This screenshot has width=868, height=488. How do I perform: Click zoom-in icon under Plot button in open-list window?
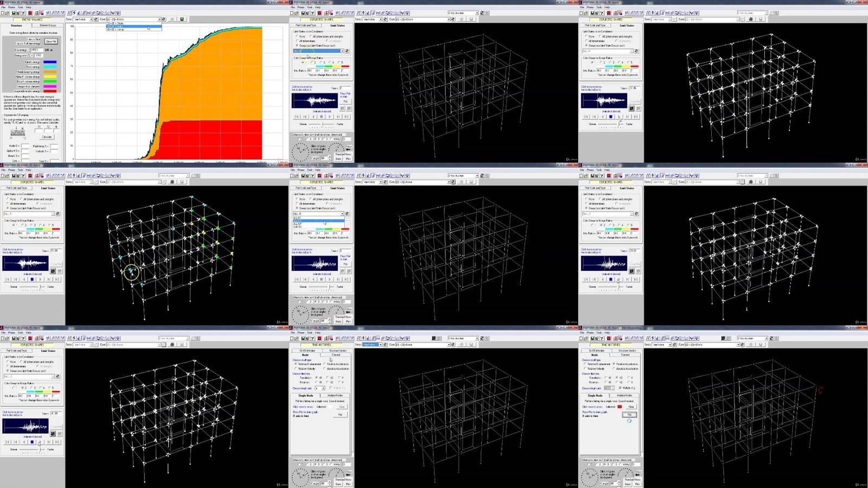(x=342, y=271)
